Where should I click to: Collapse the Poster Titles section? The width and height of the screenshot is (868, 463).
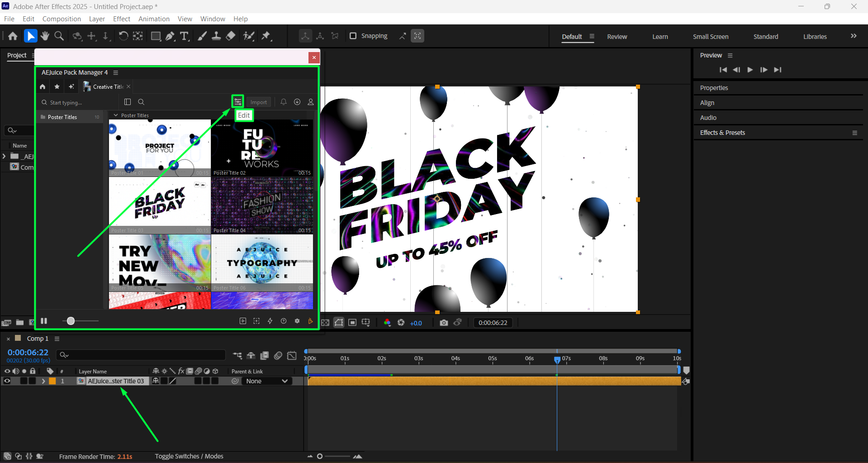pos(116,115)
